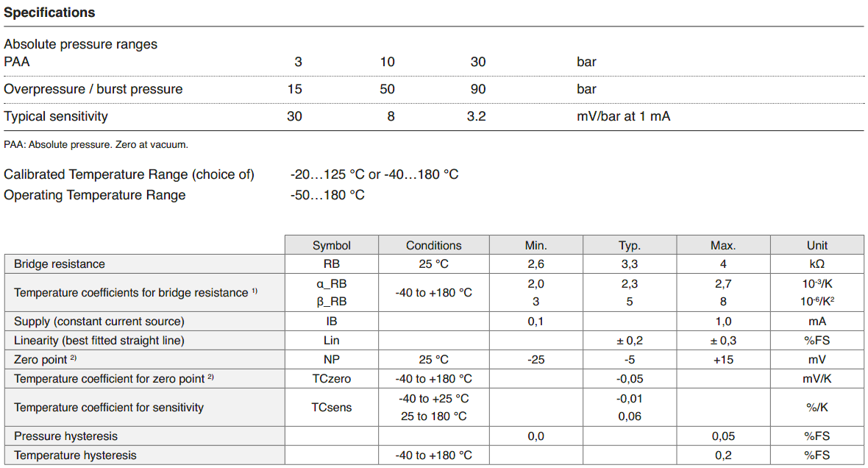Click the Pressure hysteresis row label
Viewport: 868px width, 468px height.
[65, 436]
